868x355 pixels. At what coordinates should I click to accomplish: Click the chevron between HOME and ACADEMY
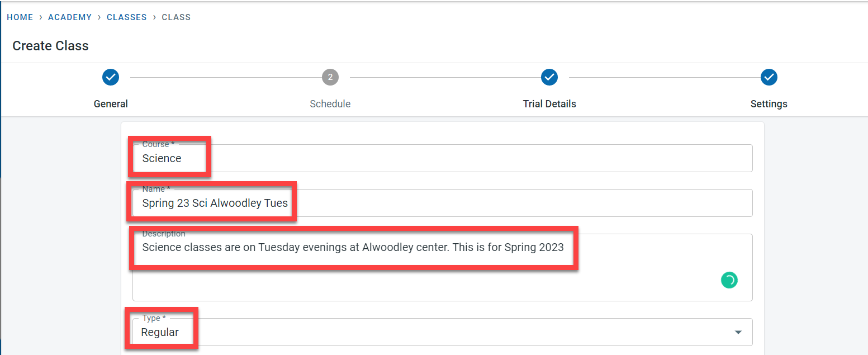click(x=41, y=17)
